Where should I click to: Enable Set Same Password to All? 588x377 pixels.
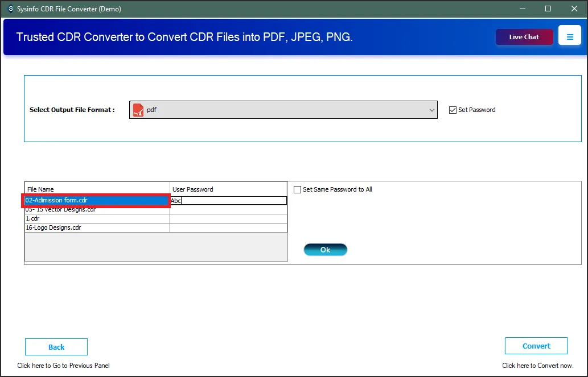point(297,189)
